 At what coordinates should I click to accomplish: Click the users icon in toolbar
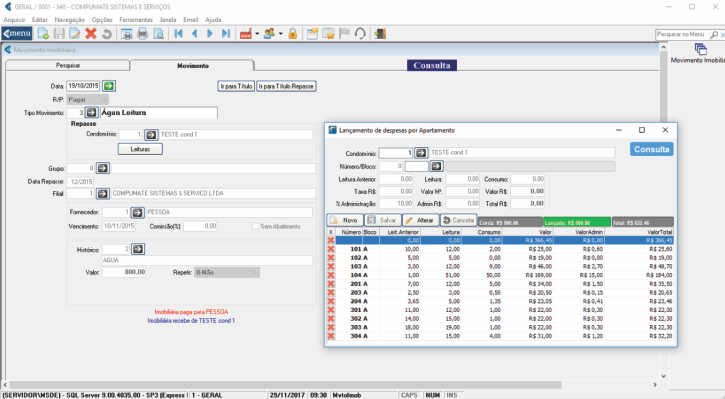click(269, 33)
